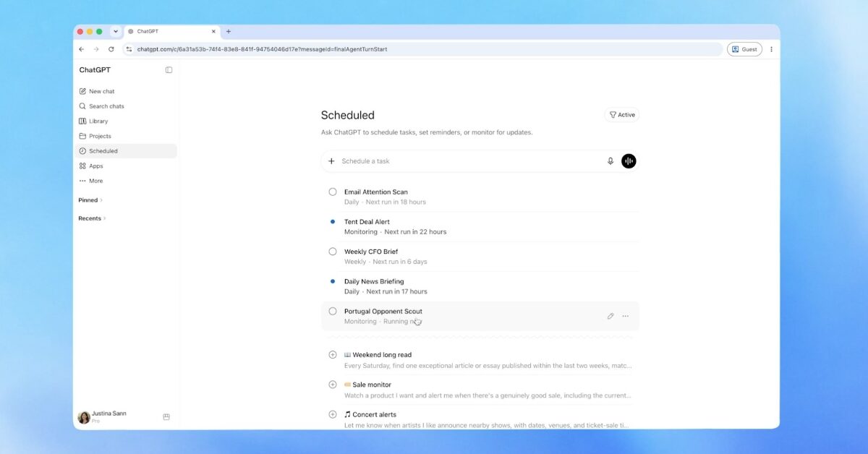Screen dimensions: 868x454
Task: Click the Tent Deal Alert blue dot
Action: point(333,221)
